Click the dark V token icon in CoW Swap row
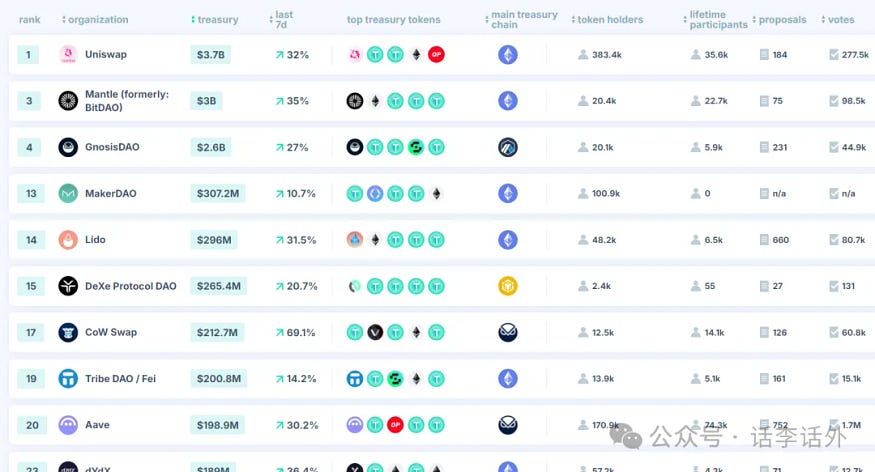This screenshot has width=875, height=472. point(375,333)
